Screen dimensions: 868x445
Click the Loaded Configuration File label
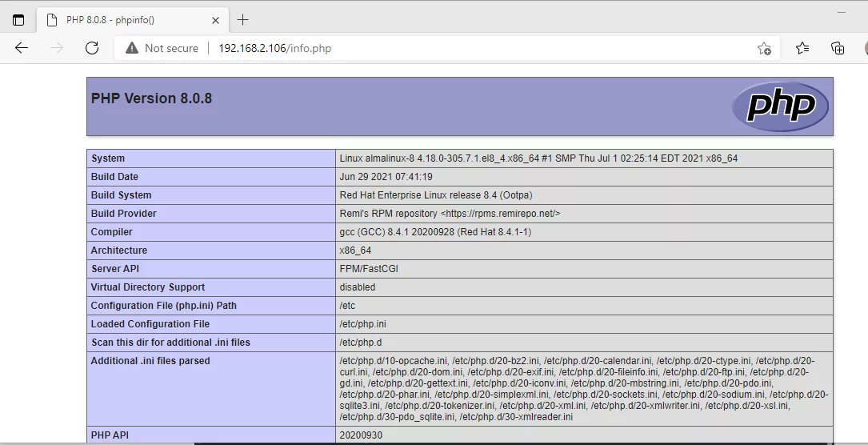150,324
